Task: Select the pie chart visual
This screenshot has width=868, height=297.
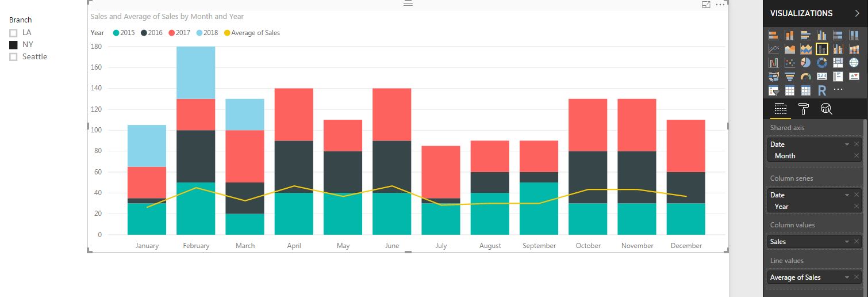Action: pos(806,63)
